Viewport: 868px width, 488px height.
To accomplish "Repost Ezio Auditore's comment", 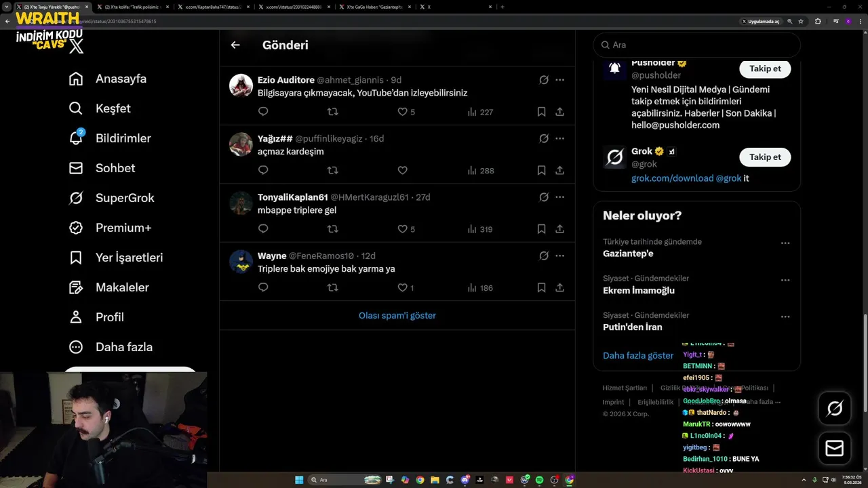I will [332, 112].
